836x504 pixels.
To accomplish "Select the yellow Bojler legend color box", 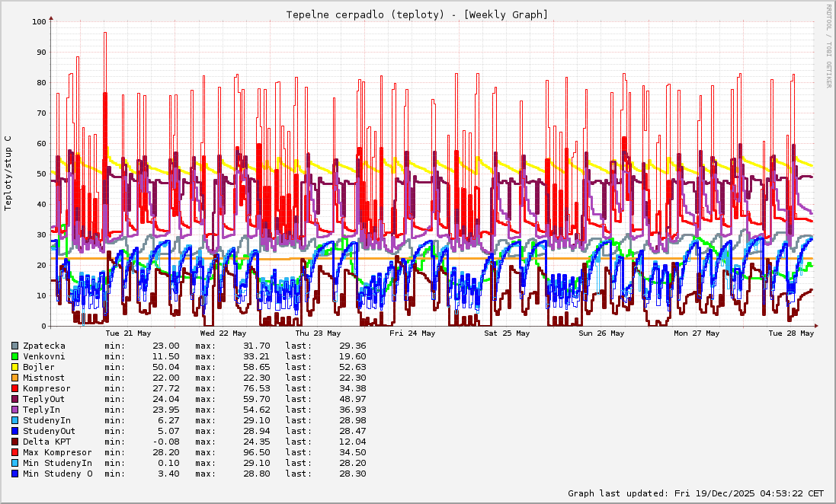I will point(14,367).
